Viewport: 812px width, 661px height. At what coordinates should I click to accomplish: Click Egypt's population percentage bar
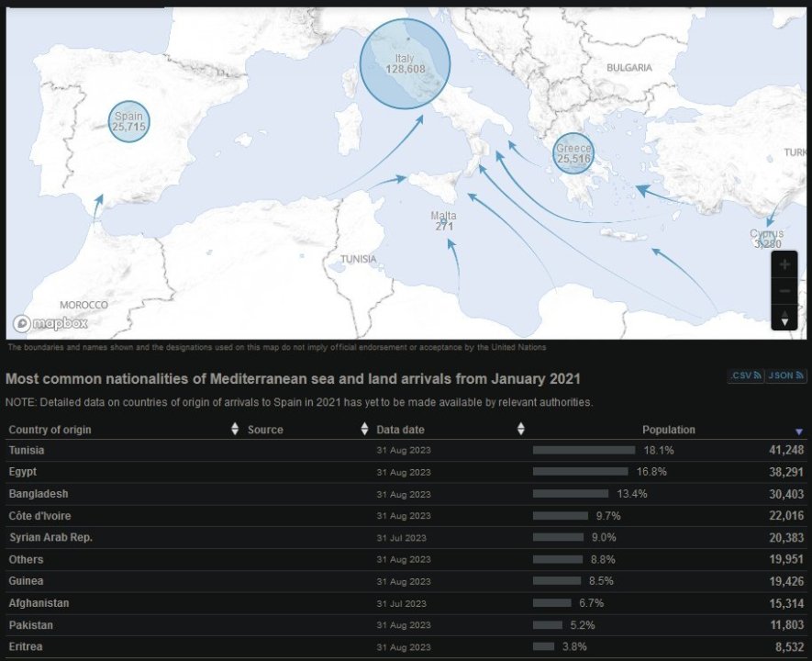pos(580,472)
